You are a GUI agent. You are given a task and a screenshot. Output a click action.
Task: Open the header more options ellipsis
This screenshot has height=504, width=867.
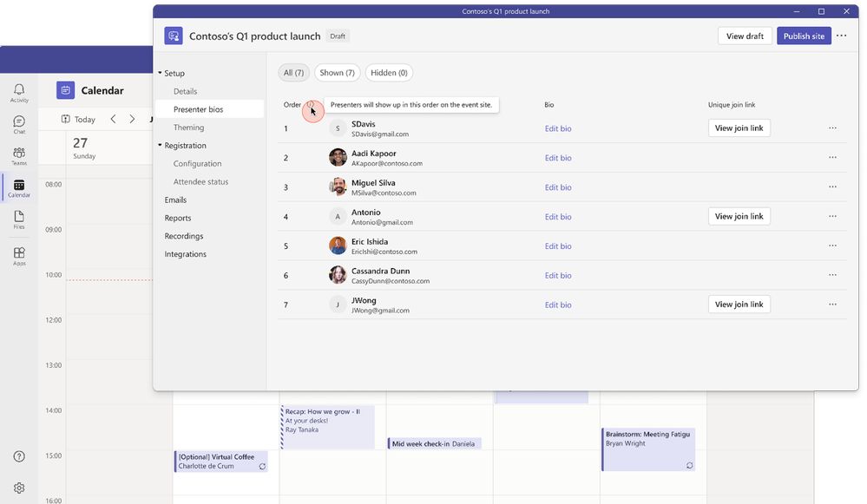[x=841, y=36]
